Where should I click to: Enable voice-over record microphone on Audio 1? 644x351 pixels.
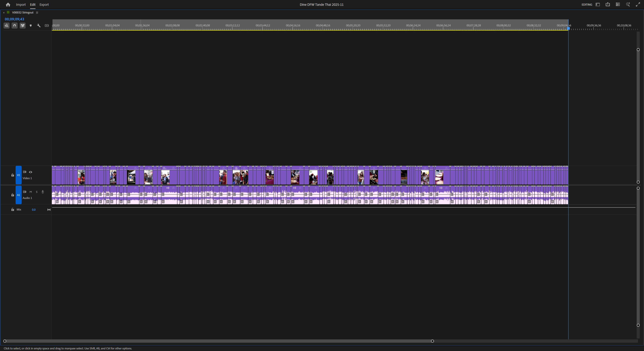42,192
